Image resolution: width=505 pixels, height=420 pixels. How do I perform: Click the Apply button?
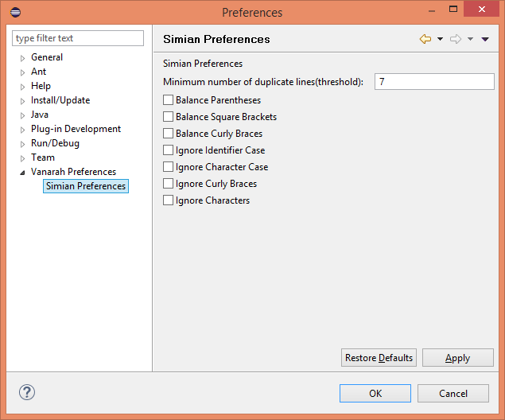pyautogui.click(x=457, y=357)
